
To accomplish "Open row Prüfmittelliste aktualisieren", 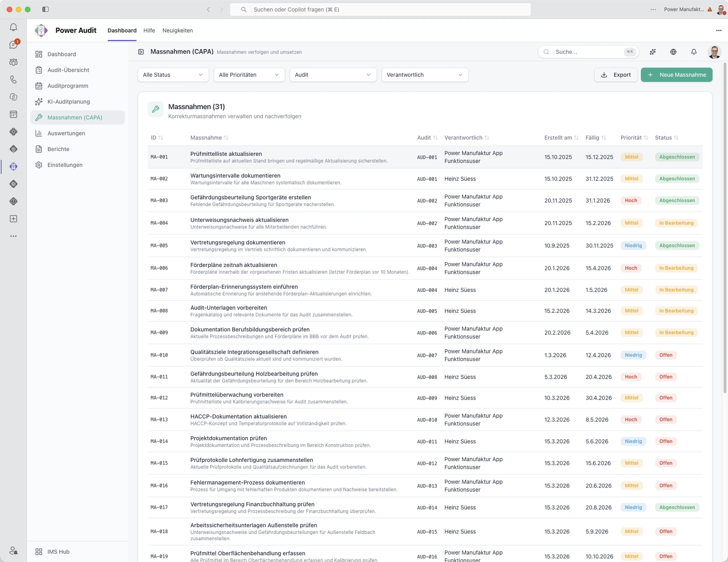I will [x=425, y=157].
